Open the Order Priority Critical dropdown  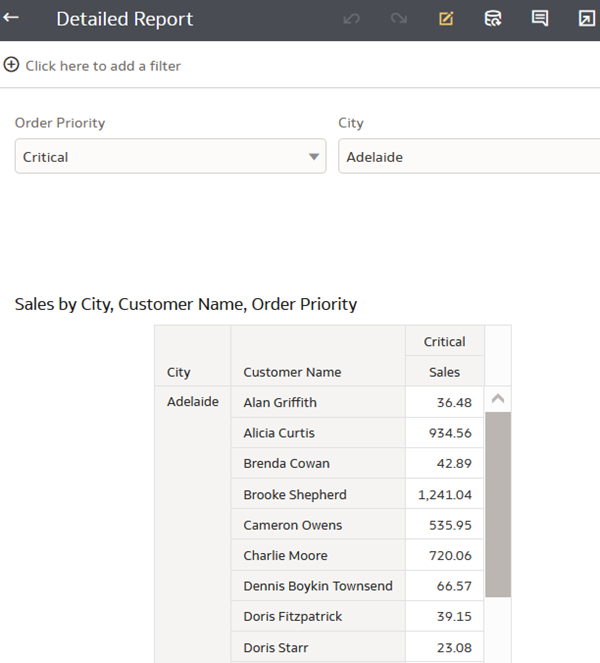(x=170, y=156)
